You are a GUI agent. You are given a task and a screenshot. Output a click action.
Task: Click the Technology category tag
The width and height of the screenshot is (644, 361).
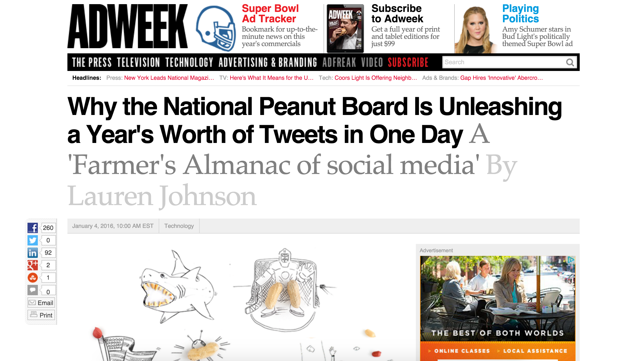coord(179,226)
